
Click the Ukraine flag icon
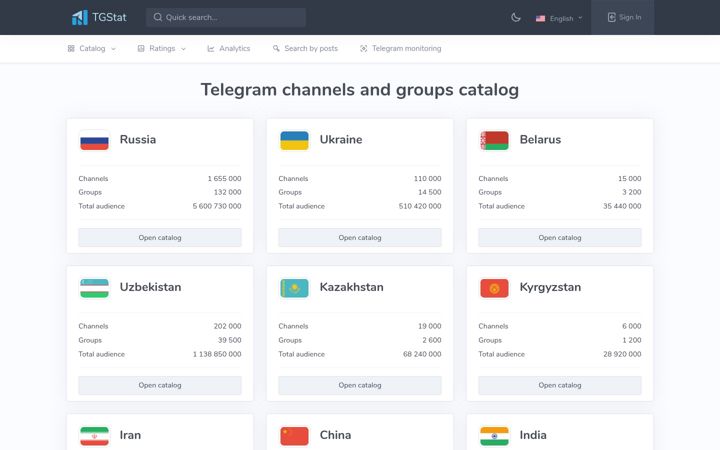click(x=294, y=141)
